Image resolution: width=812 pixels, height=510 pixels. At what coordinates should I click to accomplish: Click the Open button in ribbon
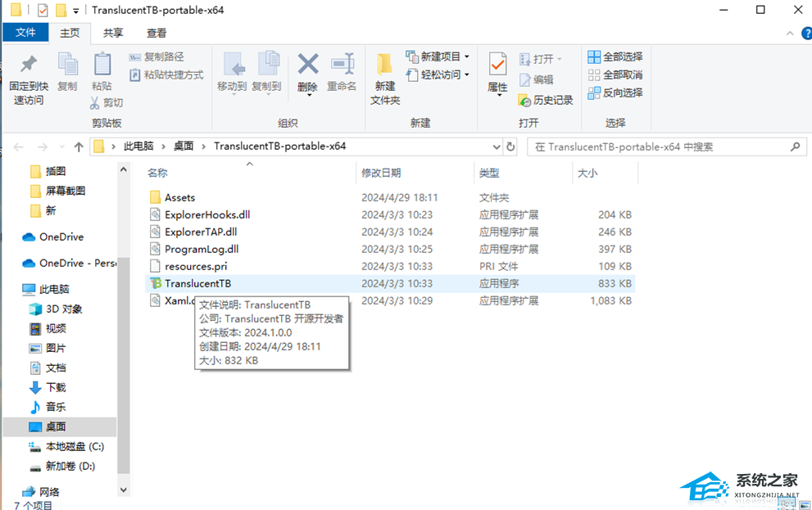pyautogui.click(x=541, y=59)
